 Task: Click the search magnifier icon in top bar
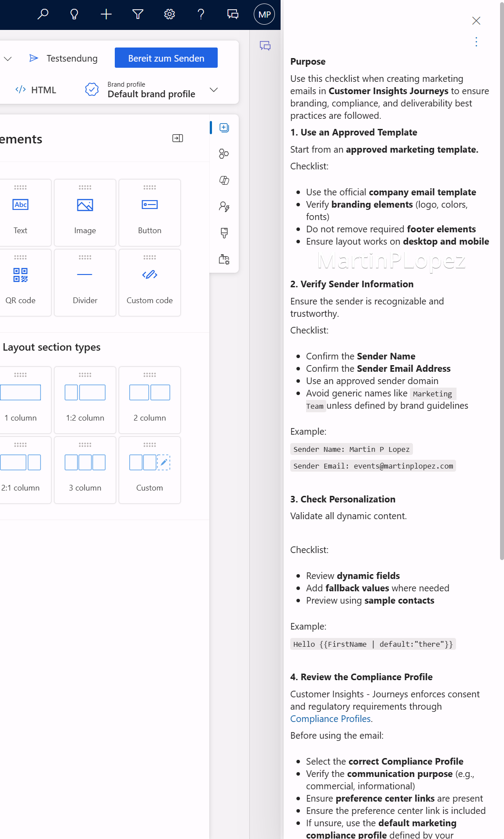(x=43, y=15)
